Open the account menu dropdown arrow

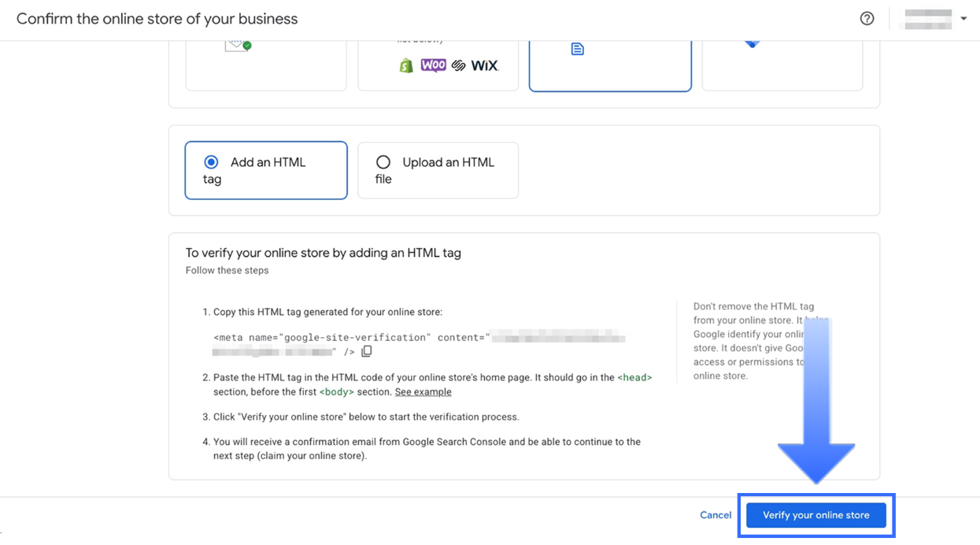[x=965, y=17]
